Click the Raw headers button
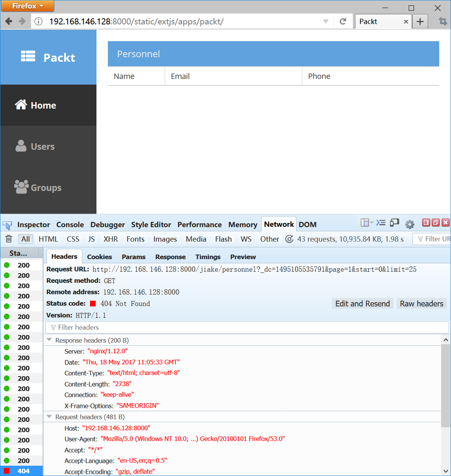 [422, 304]
